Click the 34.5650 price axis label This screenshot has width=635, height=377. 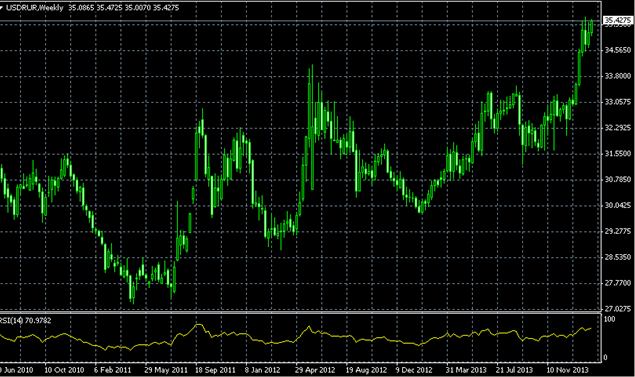pyautogui.click(x=618, y=50)
